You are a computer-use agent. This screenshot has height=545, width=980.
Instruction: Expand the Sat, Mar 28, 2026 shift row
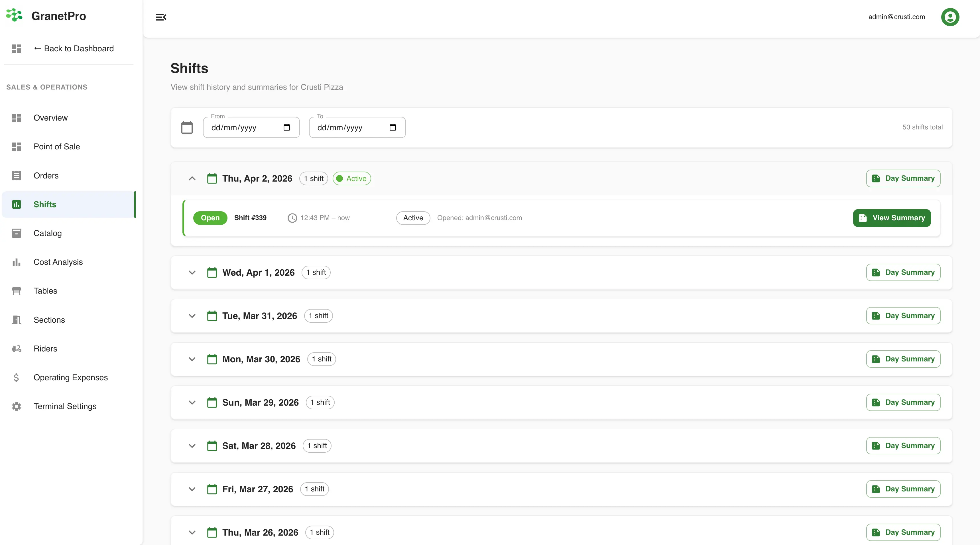[x=192, y=446]
